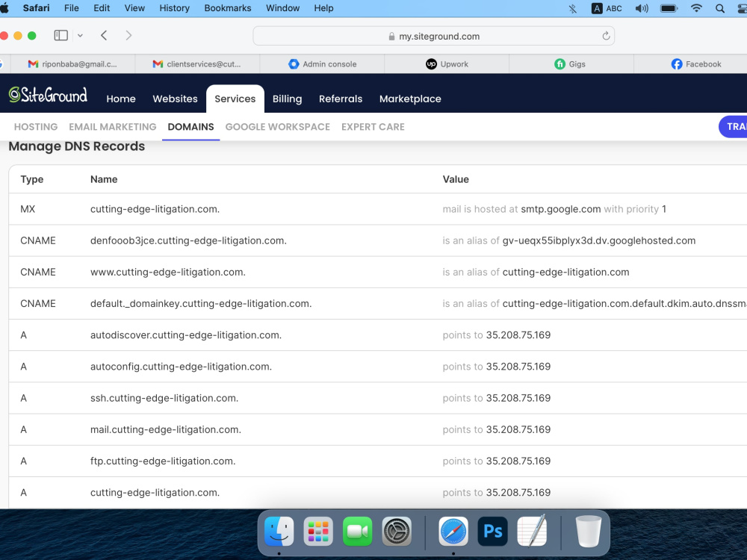Open the volume control in the menu bar
The width and height of the screenshot is (747, 560).
pyautogui.click(x=642, y=8)
